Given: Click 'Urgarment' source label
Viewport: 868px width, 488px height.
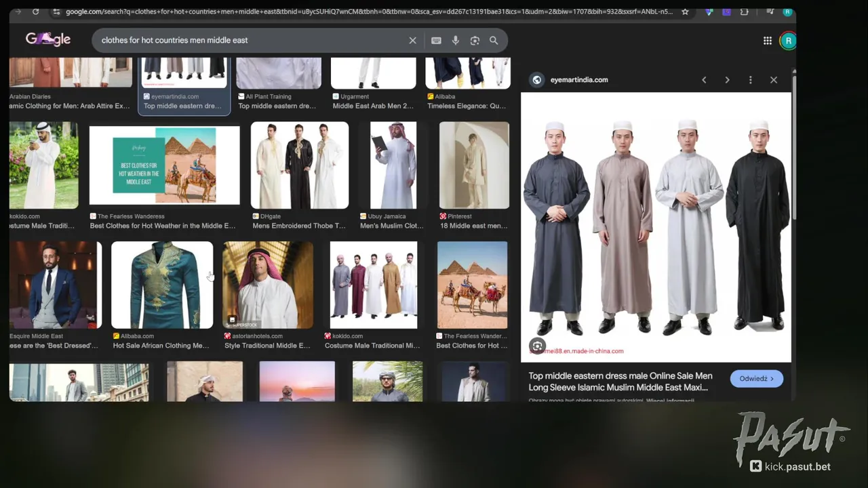Looking at the screenshot, I should pos(355,97).
